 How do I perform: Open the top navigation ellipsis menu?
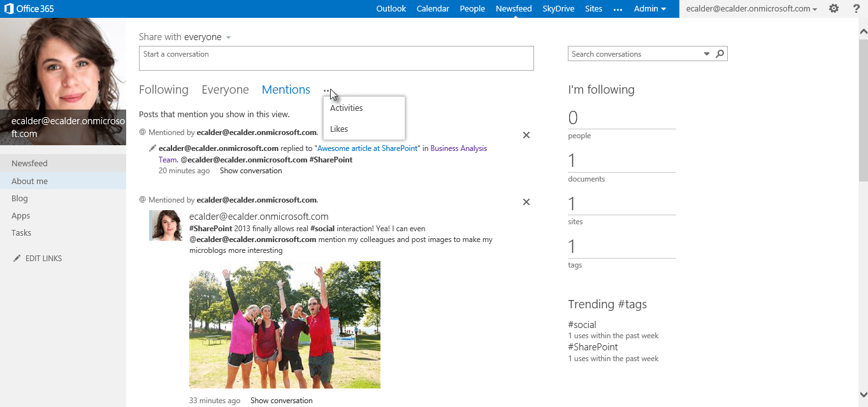[x=618, y=9]
